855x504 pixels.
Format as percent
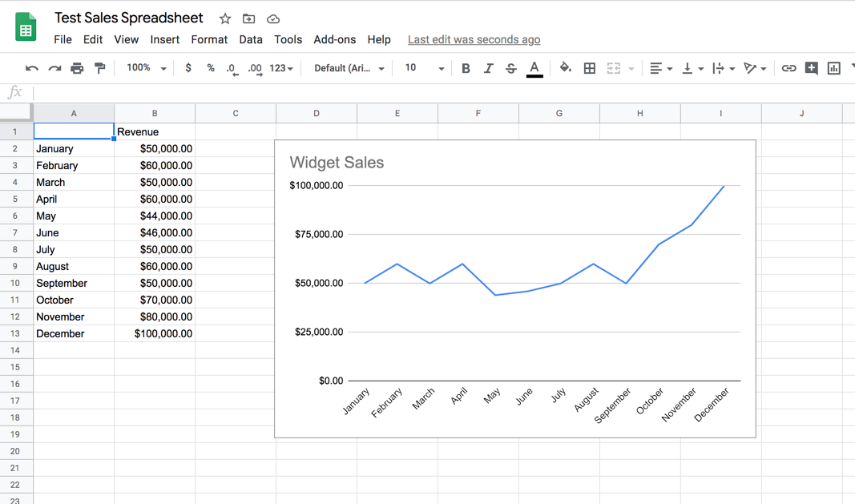pyautogui.click(x=211, y=67)
